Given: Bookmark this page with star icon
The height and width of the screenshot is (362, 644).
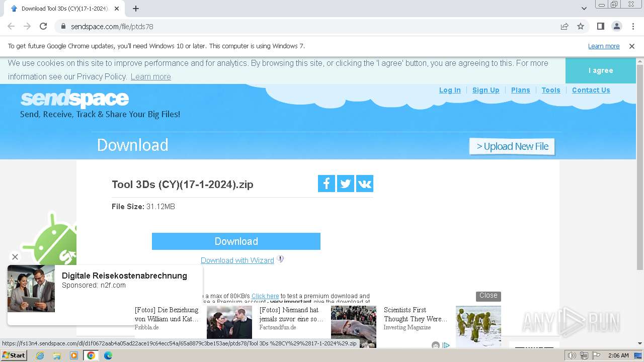Looking at the screenshot, I should click(x=581, y=26).
